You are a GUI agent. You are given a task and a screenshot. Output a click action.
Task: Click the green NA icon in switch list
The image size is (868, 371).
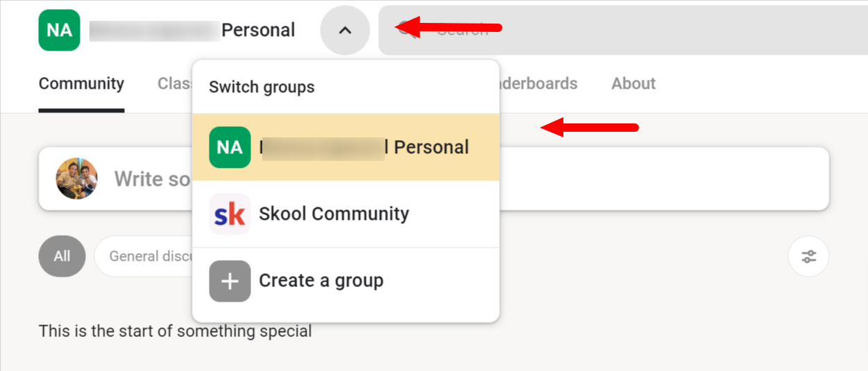(x=230, y=147)
